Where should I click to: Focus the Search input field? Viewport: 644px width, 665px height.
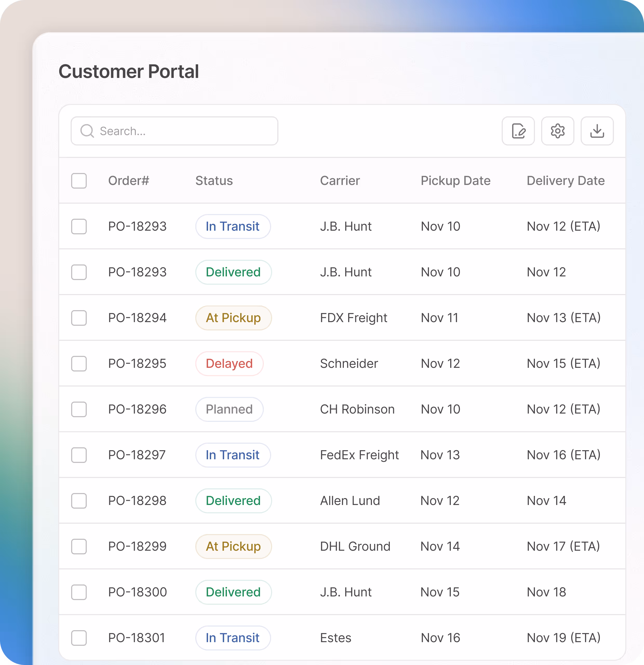183,131
